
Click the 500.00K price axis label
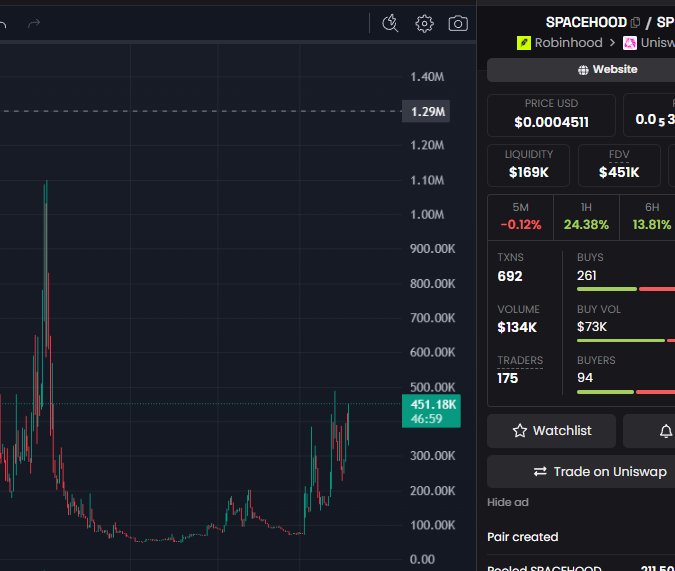432,387
